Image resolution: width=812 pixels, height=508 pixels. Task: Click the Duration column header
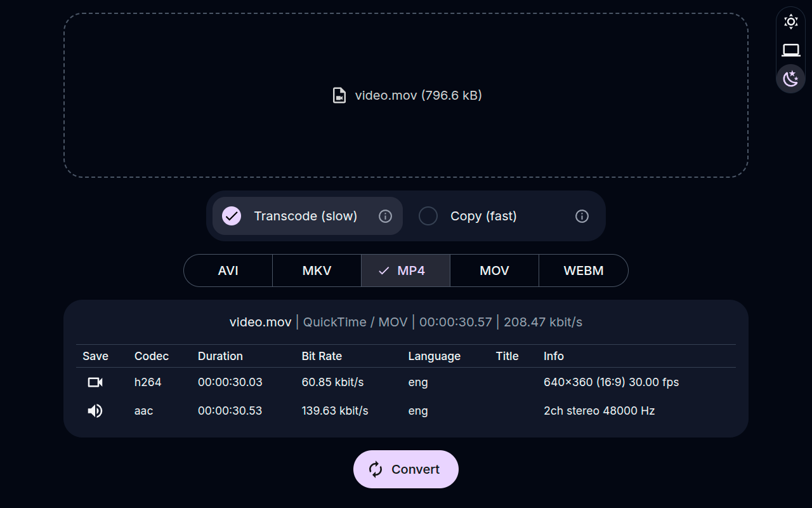(220, 356)
